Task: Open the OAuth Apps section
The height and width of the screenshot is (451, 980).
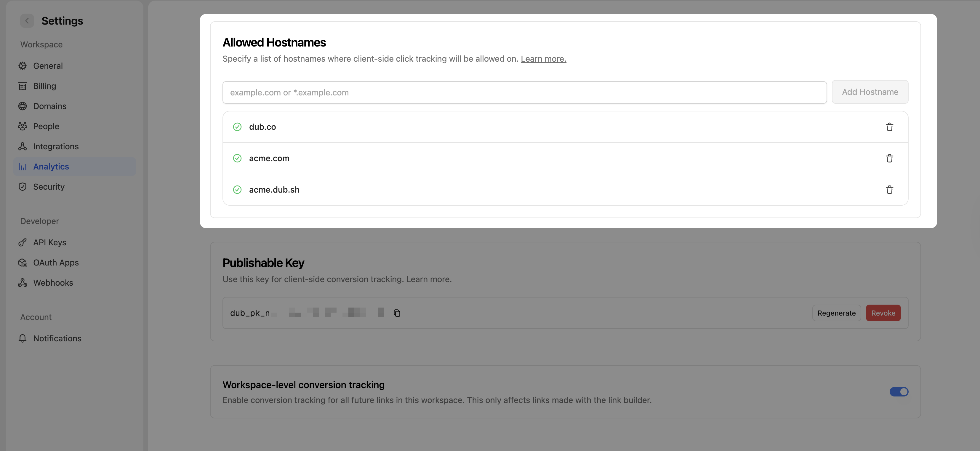Action: coord(23,262)
